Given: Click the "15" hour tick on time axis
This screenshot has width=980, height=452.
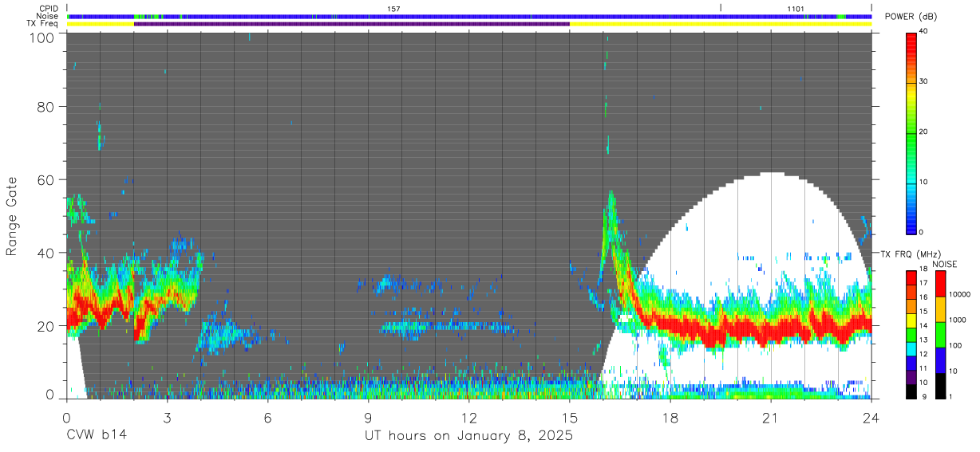Looking at the screenshot, I should pyautogui.click(x=569, y=417).
